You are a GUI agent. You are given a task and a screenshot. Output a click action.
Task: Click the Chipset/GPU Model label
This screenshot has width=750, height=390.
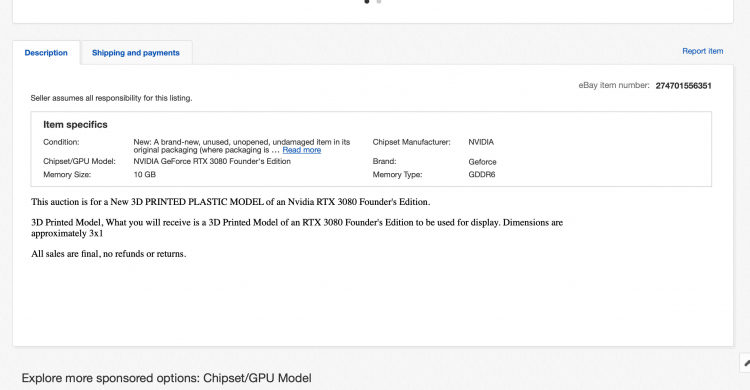coord(79,161)
